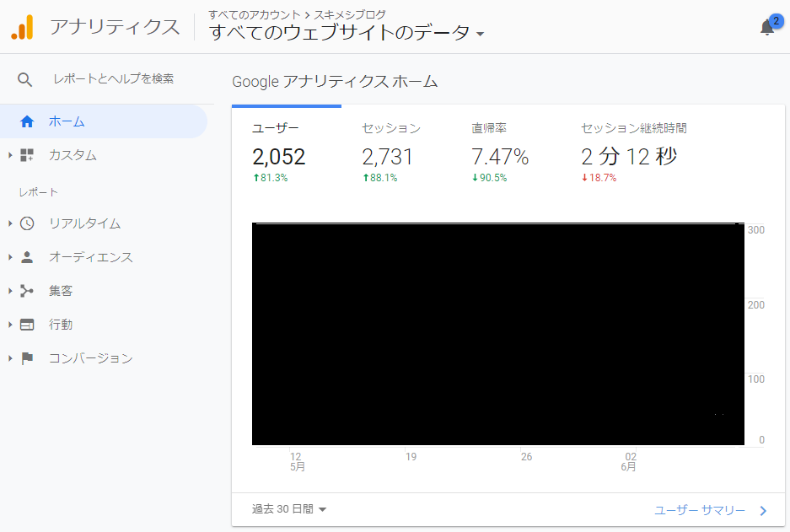Screen dimensions: 790x532
Task: Click the home icon in sidebar
Action: [27, 121]
